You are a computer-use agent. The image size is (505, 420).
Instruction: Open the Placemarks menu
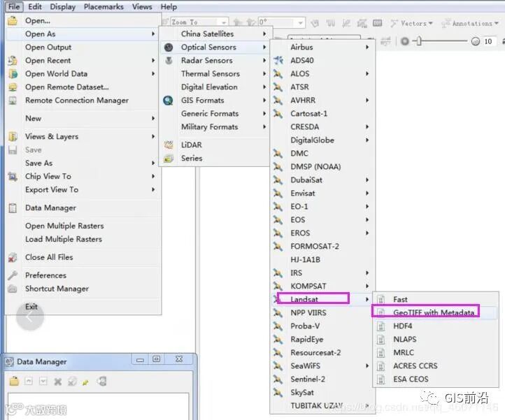point(104,7)
